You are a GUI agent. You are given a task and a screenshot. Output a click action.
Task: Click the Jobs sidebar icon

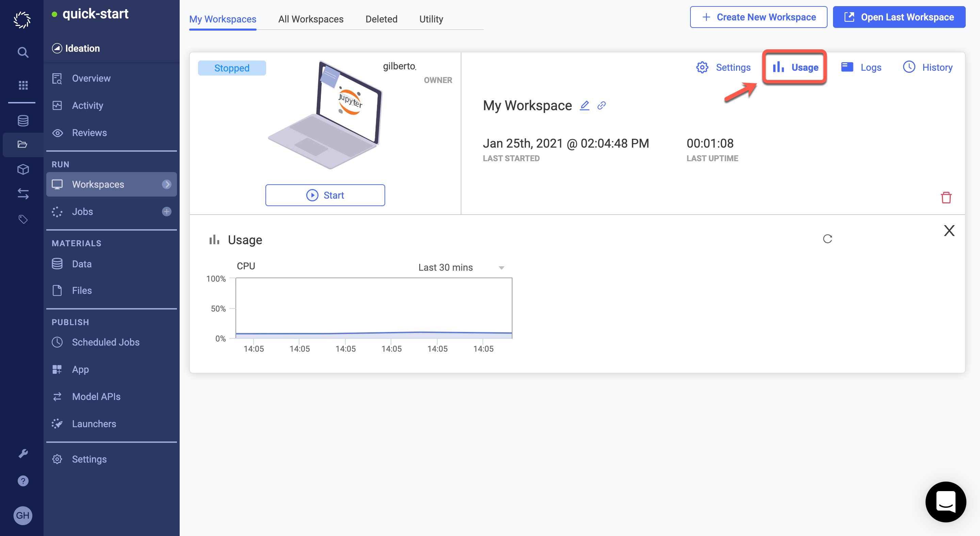(x=59, y=211)
